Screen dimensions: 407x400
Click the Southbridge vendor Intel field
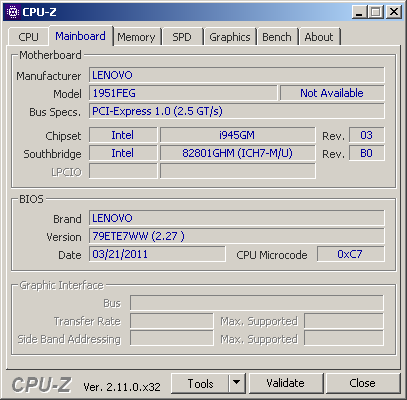(123, 153)
